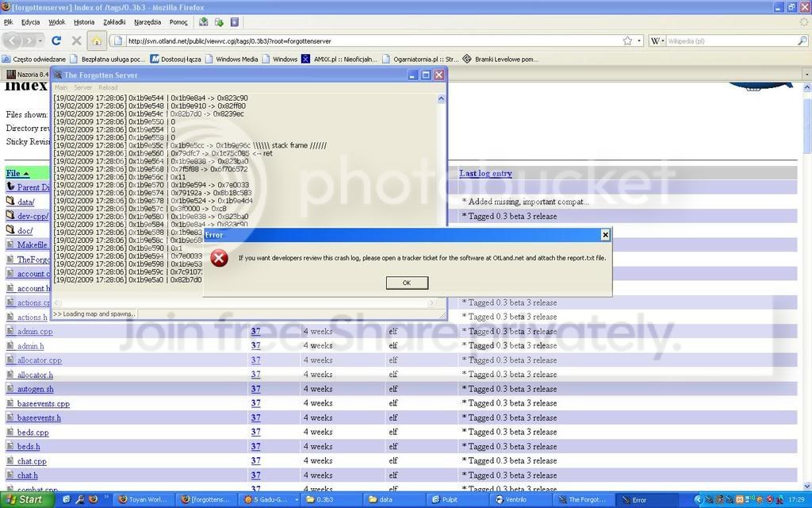Image resolution: width=812 pixels, height=508 pixels.
Task: Open the 0.3b3 folder taskbar item
Action: point(332,500)
